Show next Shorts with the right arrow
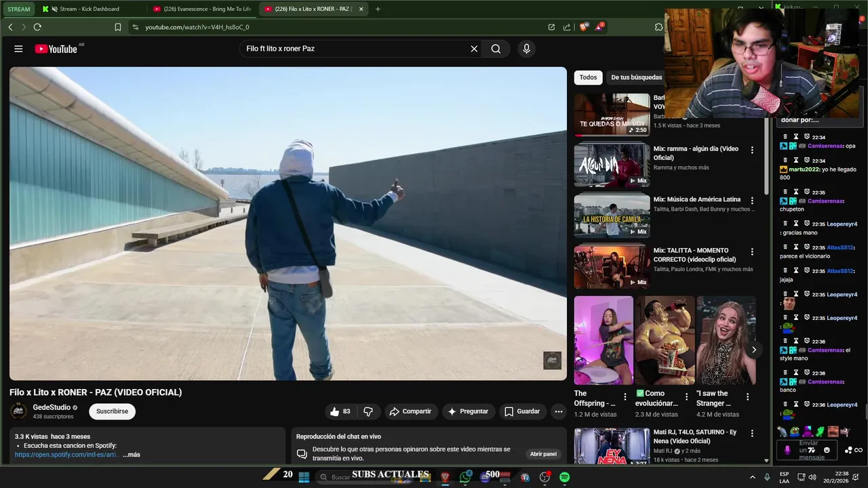Viewport: 868px width, 488px height. tap(753, 350)
